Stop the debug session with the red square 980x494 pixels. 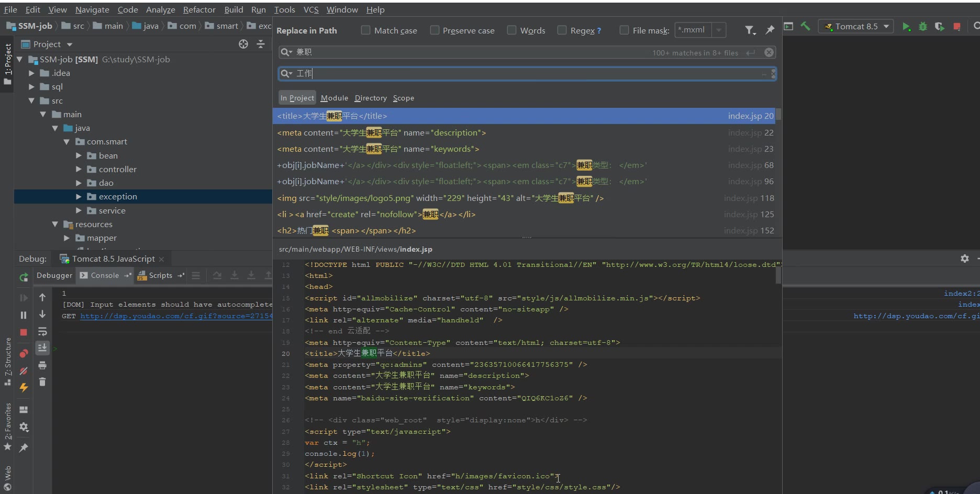(24, 332)
